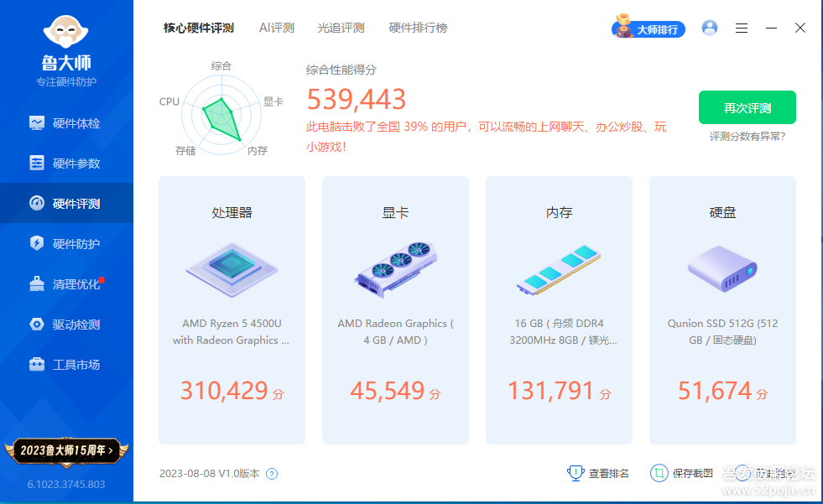Switch to the 核心硬件评测 tab

point(198,28)
